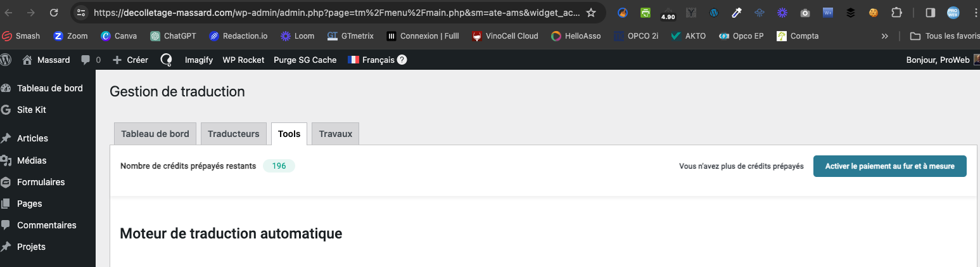Viewport: 980px width, 267px height.
Task: Open the ChatGPT bookmark
Action: coord(173,36)
